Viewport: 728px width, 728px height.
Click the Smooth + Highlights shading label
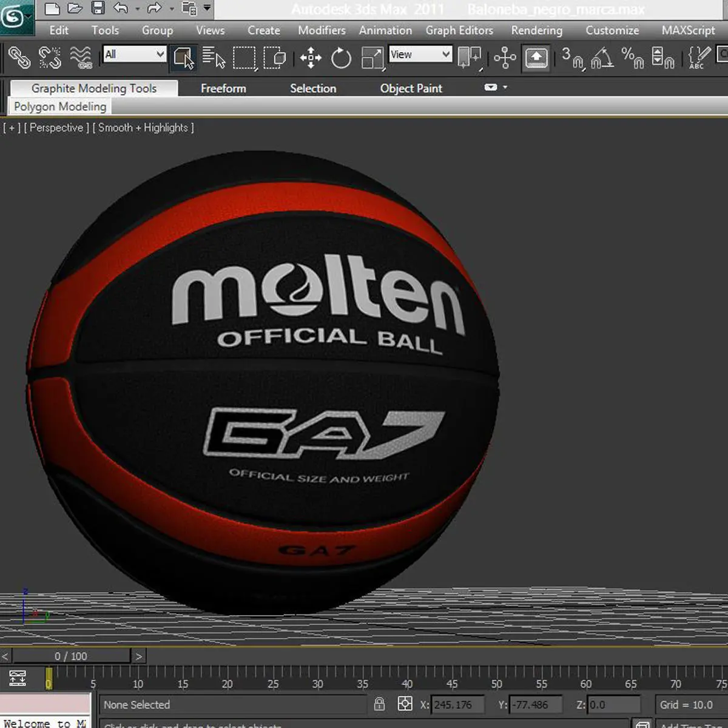coord(143,127)
